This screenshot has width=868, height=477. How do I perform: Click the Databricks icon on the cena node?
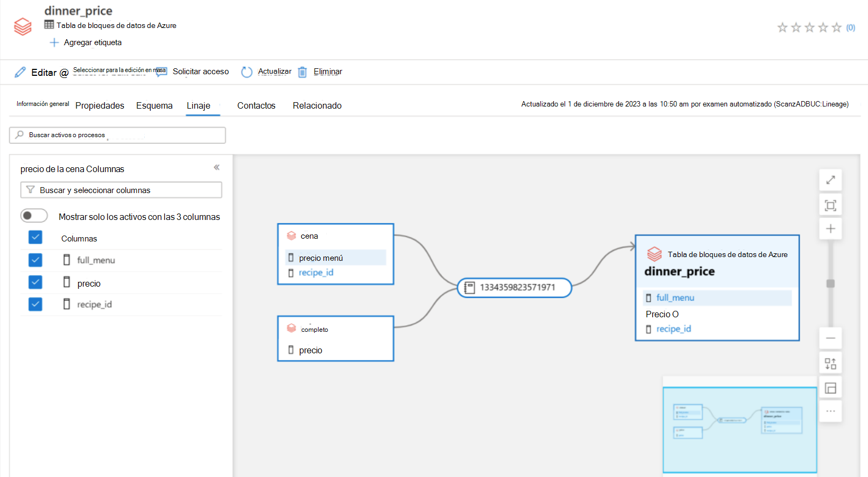(292, 236)
